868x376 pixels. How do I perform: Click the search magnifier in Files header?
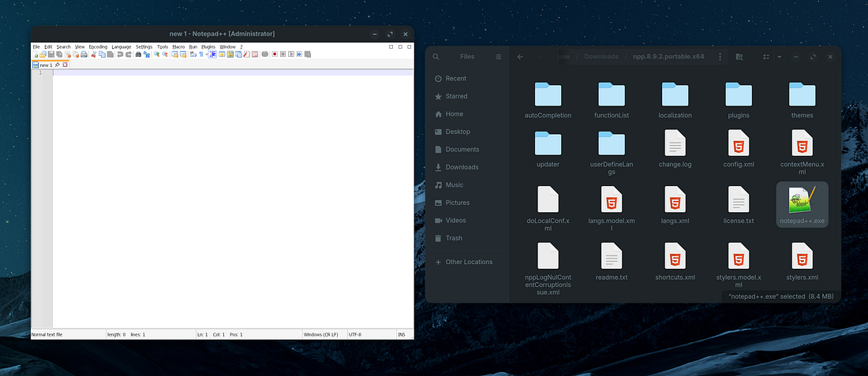pyautogui.click(x=436, y=57)
